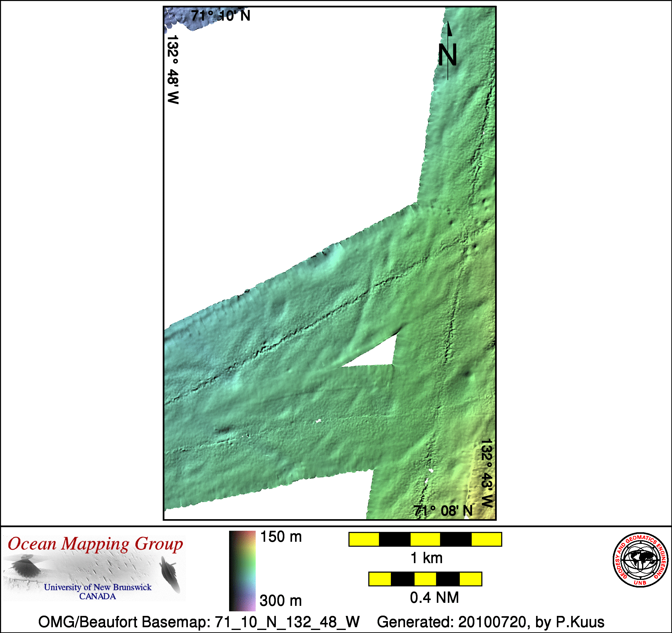The height and width of the screenshot is (633, 672).
Task: Click the OMG/Beaufort Basemap title text
Action: (x=199, y=622)
